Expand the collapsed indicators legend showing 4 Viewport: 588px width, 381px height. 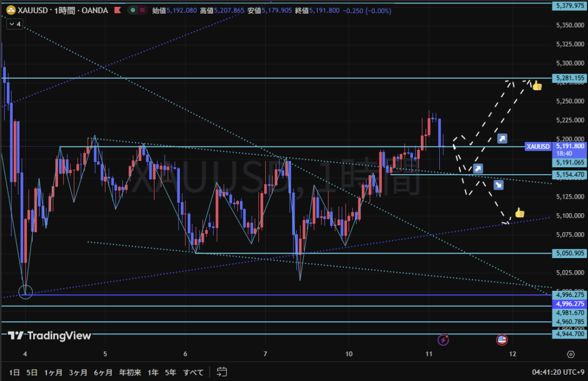click(x=14, y=24)
